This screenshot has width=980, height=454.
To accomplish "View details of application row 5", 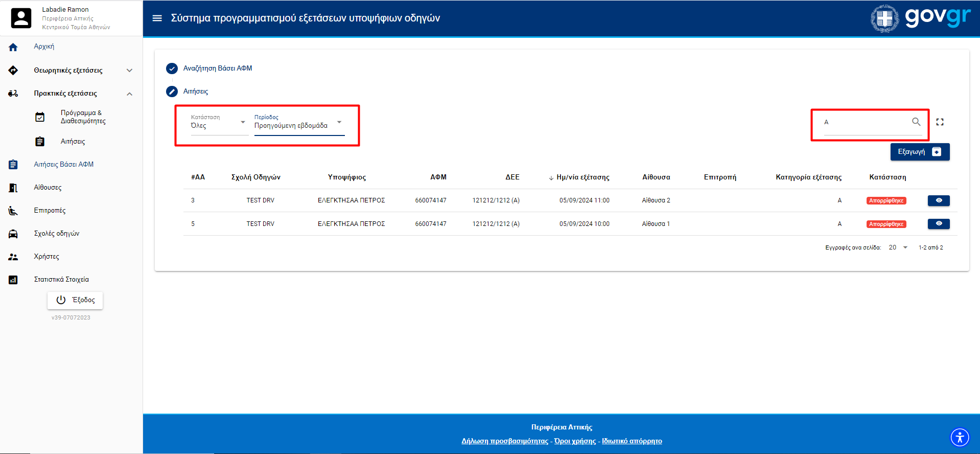I will click(x=938, y=224).
